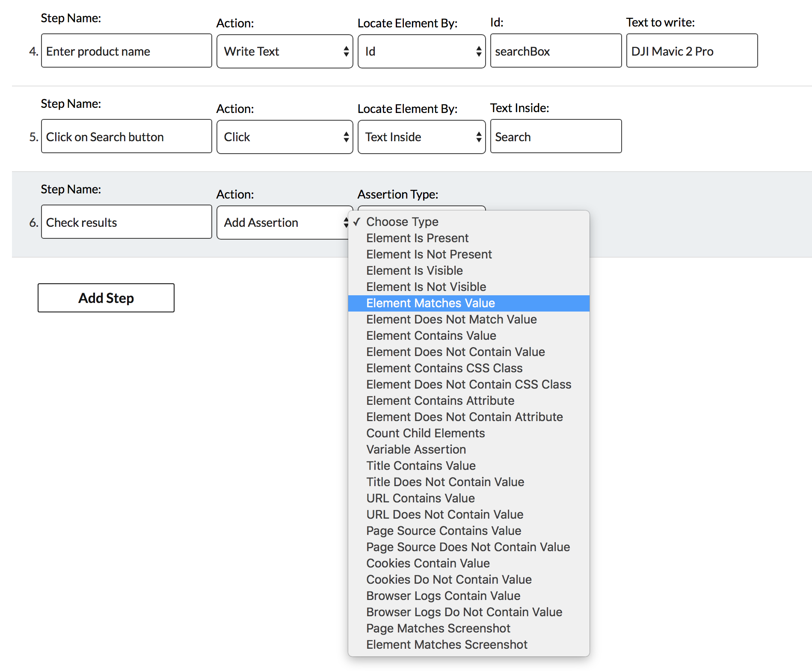Select highlighted 'Element Matches Value' option
Viewport: 812px width, 671px height.
pyautogui.click(x=468, y=303)
